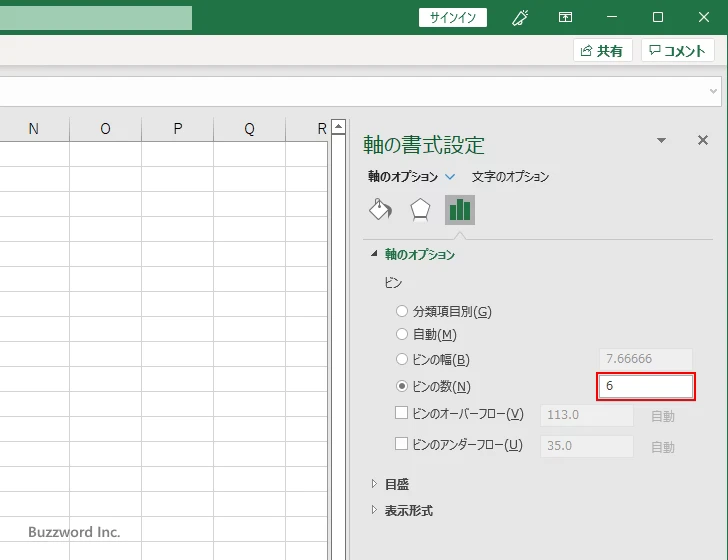The image size is (728, 560).
Task: Select column Q header
Action: click(x=249, y=129)
